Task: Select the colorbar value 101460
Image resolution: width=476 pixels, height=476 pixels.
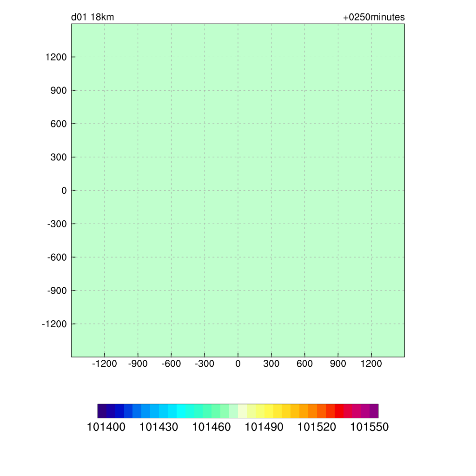Action: [212, 427]
